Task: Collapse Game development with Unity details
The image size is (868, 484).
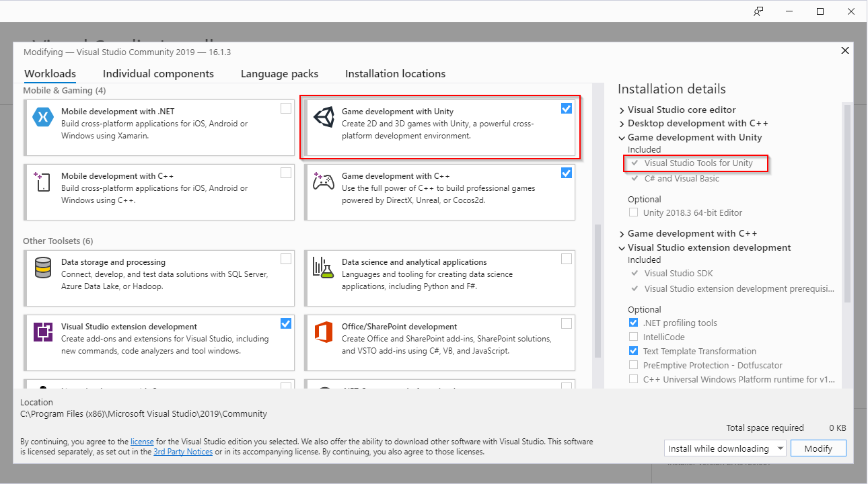Action: click(x=622, y=138)
